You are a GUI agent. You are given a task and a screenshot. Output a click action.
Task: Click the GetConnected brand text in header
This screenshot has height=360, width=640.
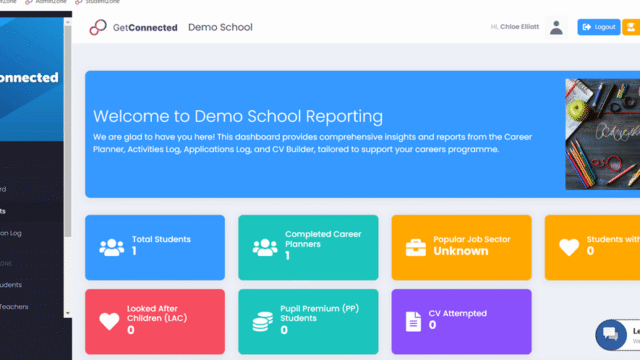tap(145, 28)
